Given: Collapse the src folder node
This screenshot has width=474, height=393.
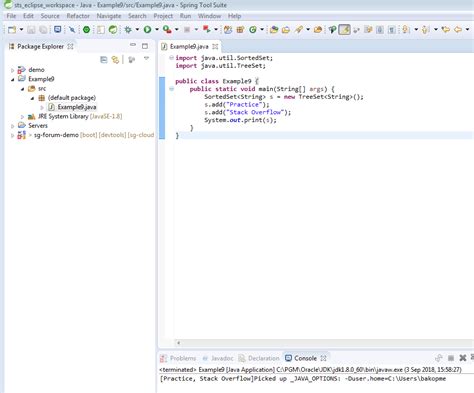Looking at the screenshot, I should 22,89.
